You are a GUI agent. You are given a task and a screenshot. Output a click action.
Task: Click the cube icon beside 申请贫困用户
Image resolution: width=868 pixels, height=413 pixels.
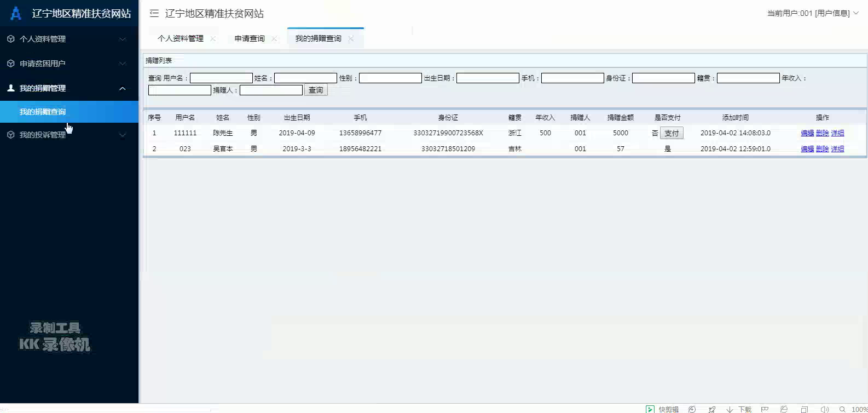pyautogui.click(x=10, y=64)
